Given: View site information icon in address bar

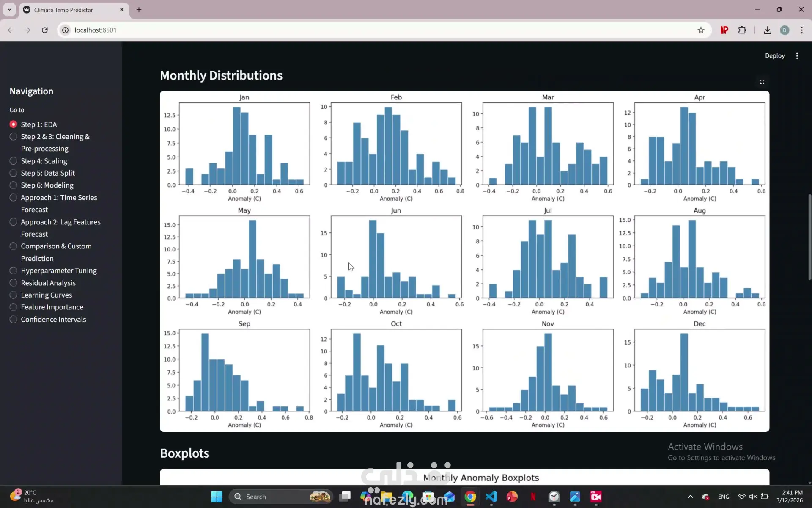Looking at the screenshot, I should coord(65,30).
